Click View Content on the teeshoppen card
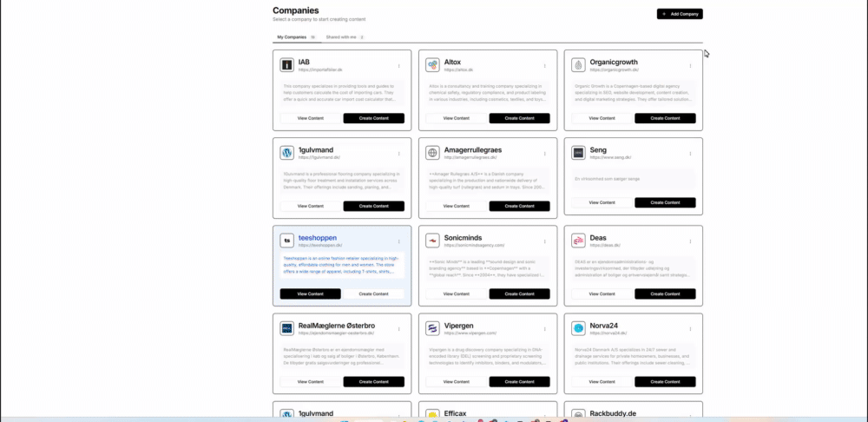The image size is (868, 422). [311, 293]
